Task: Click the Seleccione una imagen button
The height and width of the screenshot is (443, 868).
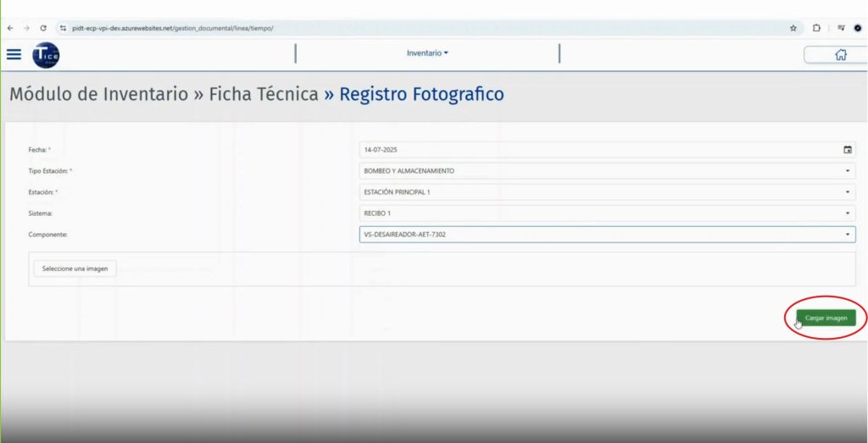Action: click(75, 269)
